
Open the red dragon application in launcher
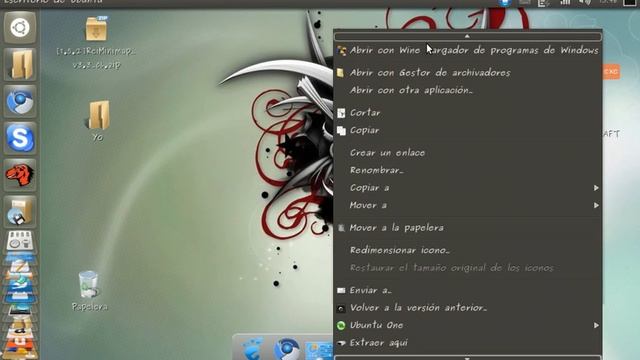pyautogui.click(x=20, y=175)
